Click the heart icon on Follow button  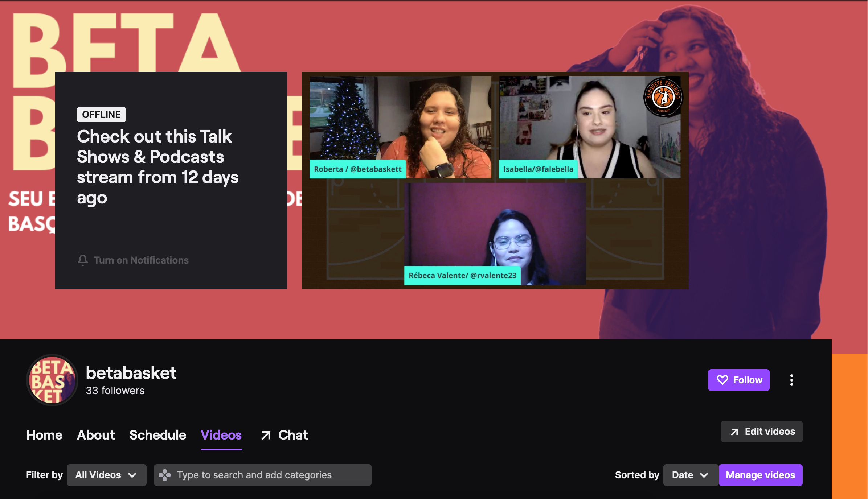click(x=722, y=380)
